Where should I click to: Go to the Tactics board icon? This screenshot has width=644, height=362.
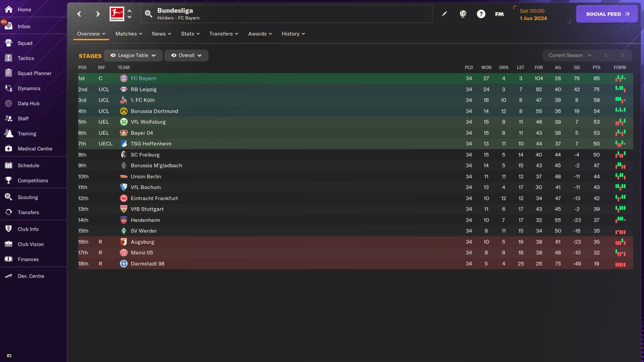[9, 58]
